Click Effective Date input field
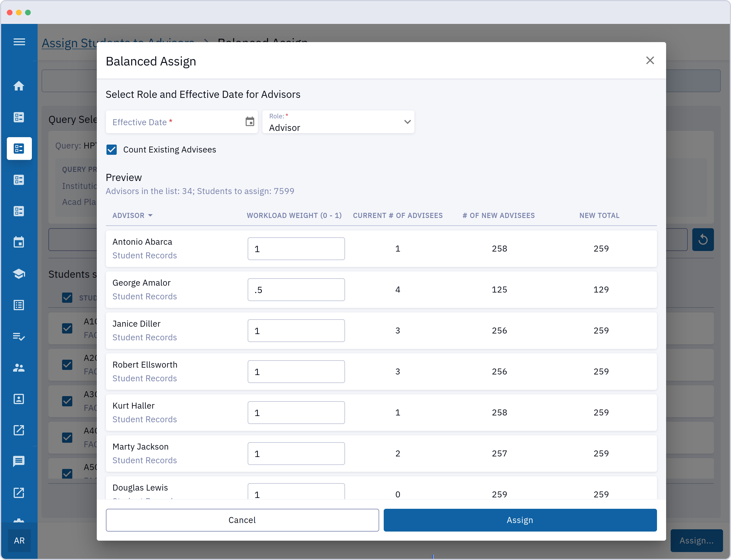The width and height of the screenshot is (731, 560). pos(182,122)
